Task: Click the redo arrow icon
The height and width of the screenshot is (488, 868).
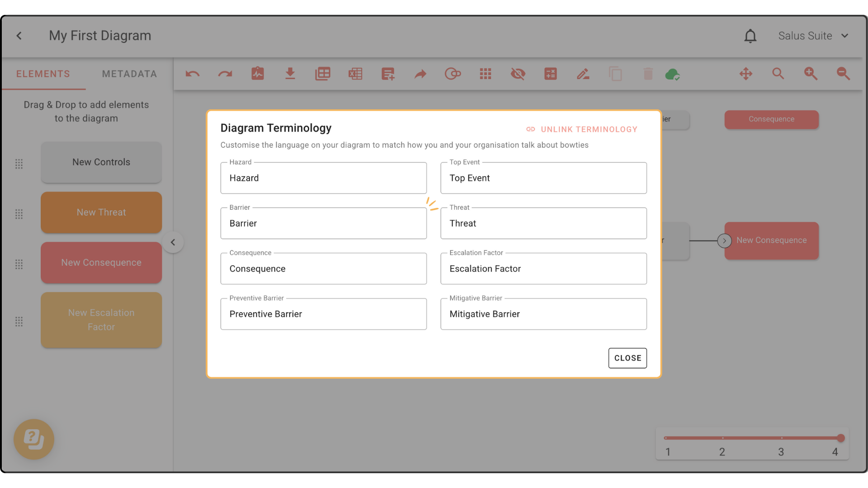Action: click(x=225, y=74)
